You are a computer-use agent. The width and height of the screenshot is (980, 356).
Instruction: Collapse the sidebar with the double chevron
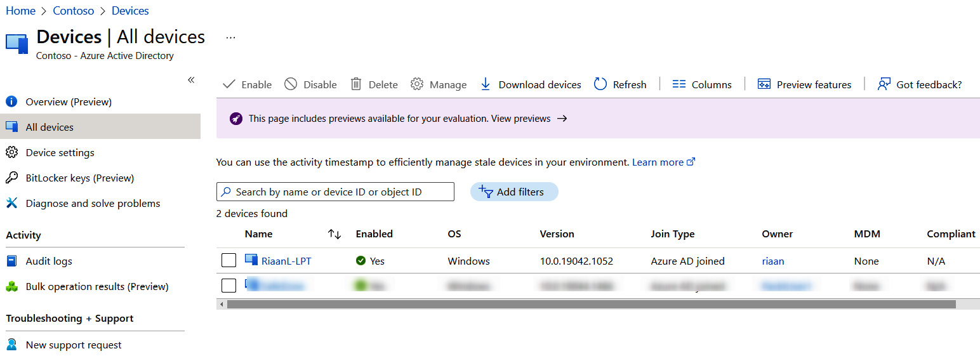coord(191,80)
